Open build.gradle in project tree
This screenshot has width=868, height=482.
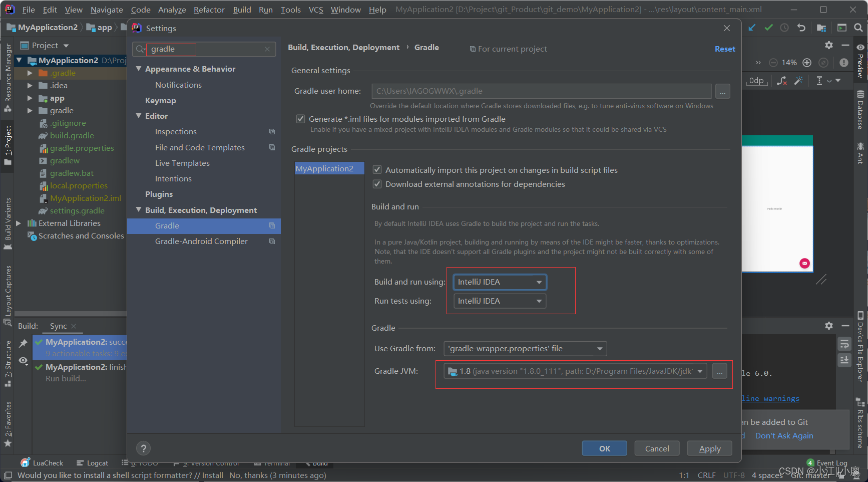tap(72, 136)
